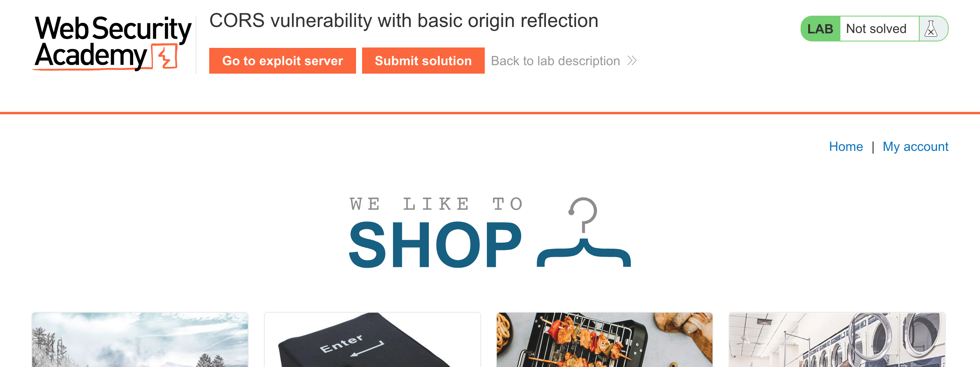Click the double chevron after lab description
The width and height of the screenshot is (980, 367).
tap(632, 61)
